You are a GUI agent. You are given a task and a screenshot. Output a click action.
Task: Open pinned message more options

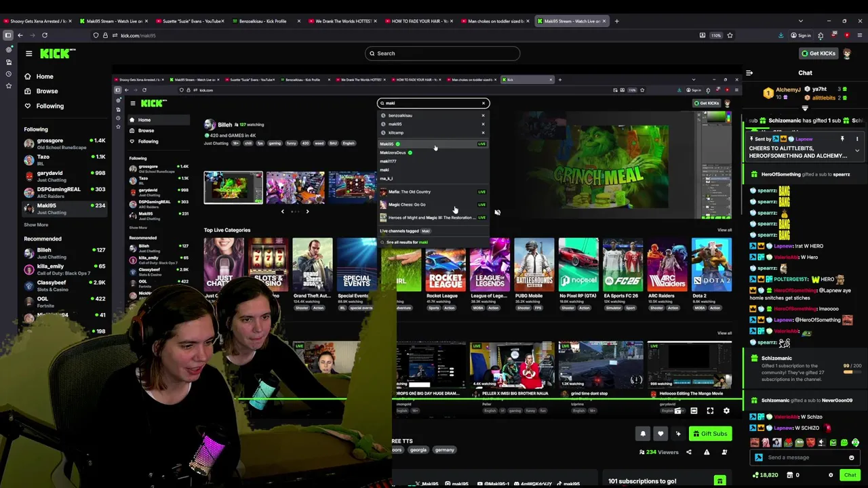pyautogui.click(x=857, y=139)
